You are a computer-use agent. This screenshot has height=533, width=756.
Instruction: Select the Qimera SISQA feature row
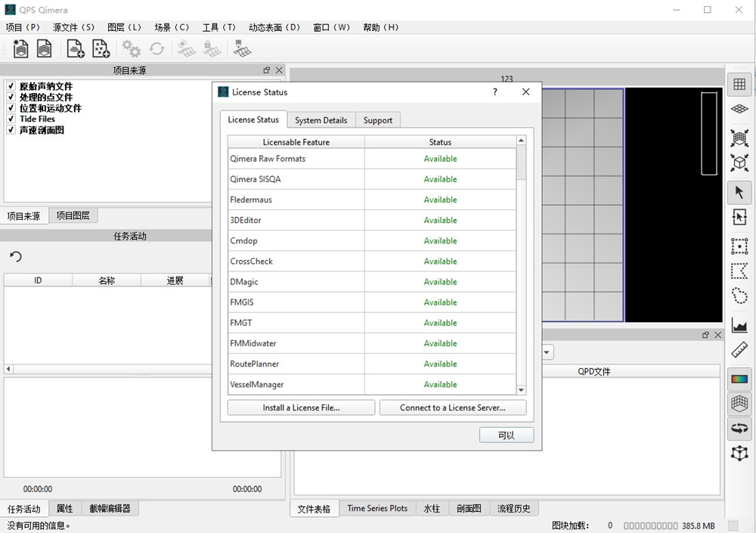[372, 179]
